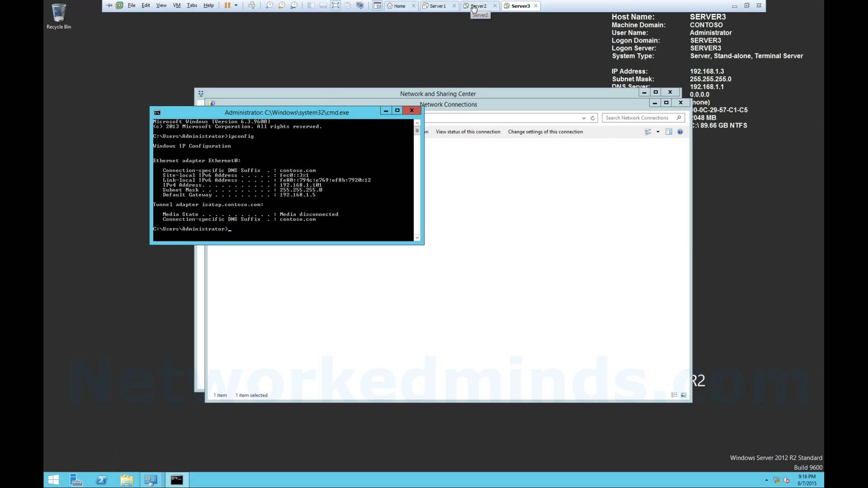Take a snapshot of the virtual machine

point(269,5)
